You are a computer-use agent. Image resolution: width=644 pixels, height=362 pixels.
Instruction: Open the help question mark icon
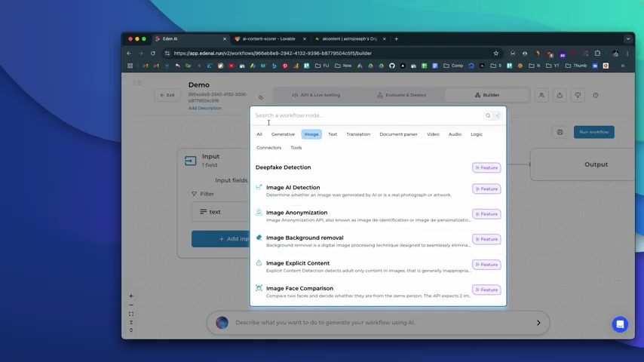pos(596,95)
